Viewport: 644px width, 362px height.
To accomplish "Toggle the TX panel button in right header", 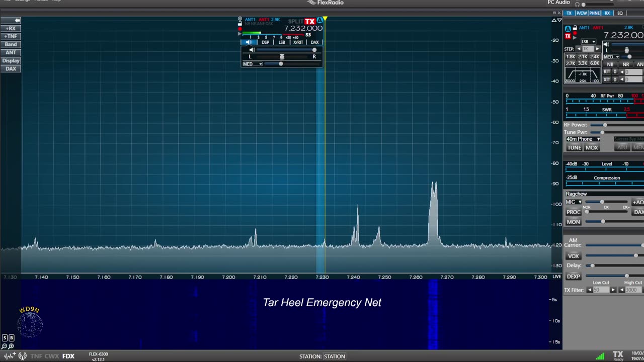I will click(569, 13).
